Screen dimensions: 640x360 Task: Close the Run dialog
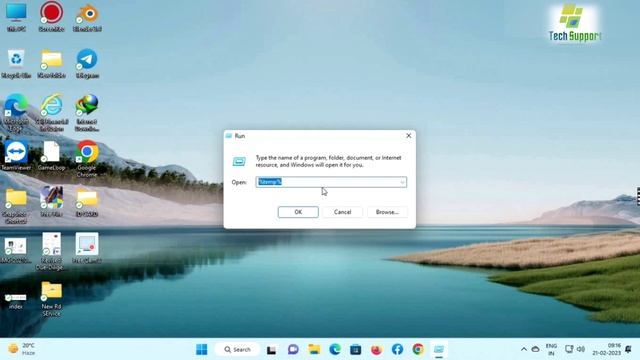tap(409, 136)
